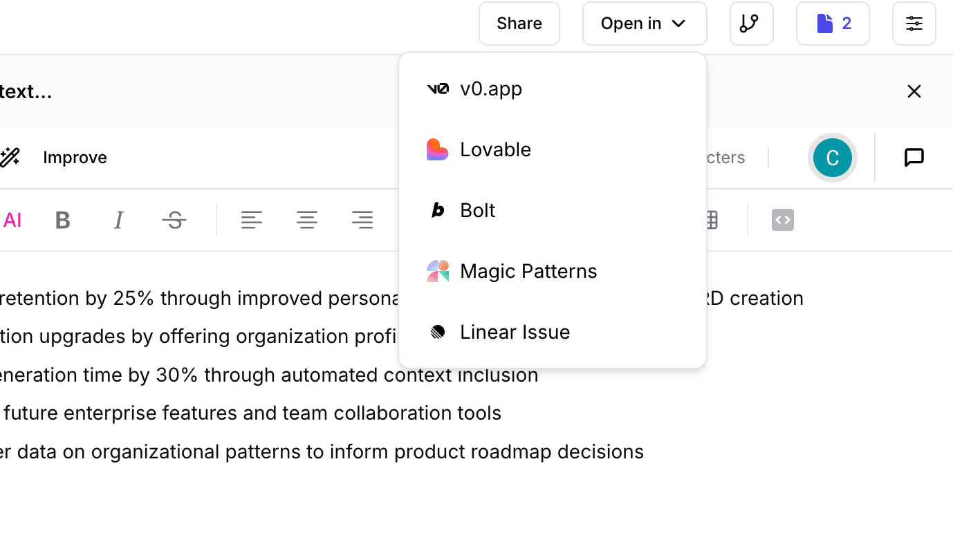953x560 pixels.
Task: Open the branch versions icon
Action: (x=751, y=24)
